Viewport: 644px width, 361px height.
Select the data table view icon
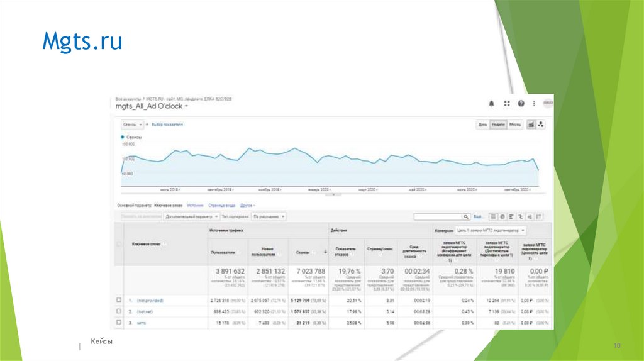(493, 217)
